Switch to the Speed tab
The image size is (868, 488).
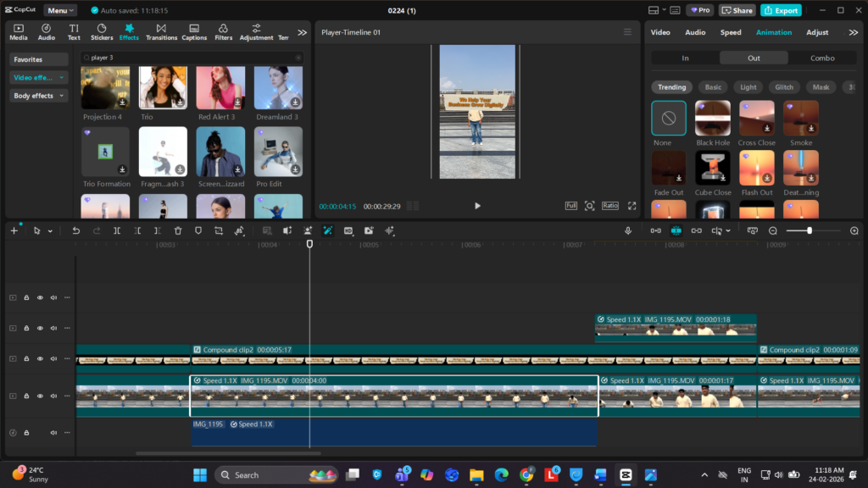coord(730,32)
